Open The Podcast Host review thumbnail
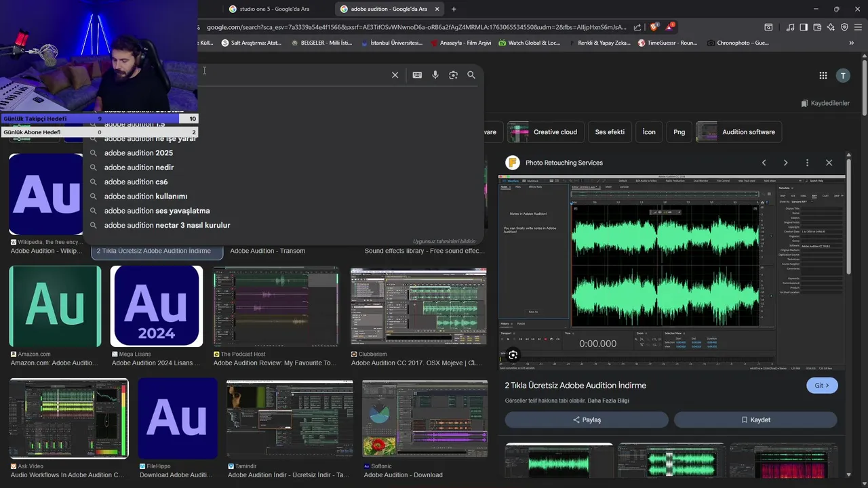 pos(276,307)
